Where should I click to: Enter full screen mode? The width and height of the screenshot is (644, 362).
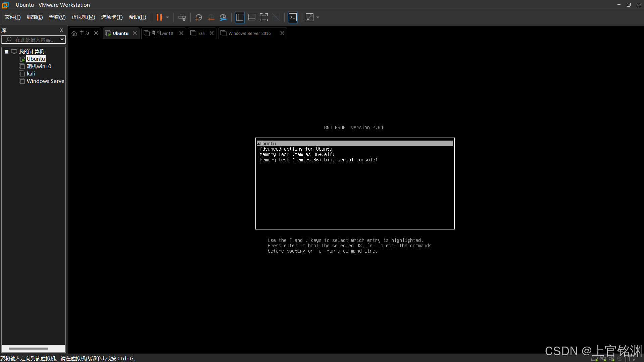point(264,17)
